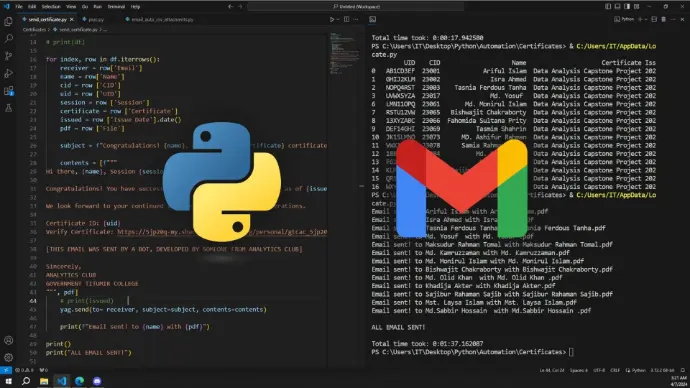
Task: Run Python file with the play button
Action: coord(332,19)
